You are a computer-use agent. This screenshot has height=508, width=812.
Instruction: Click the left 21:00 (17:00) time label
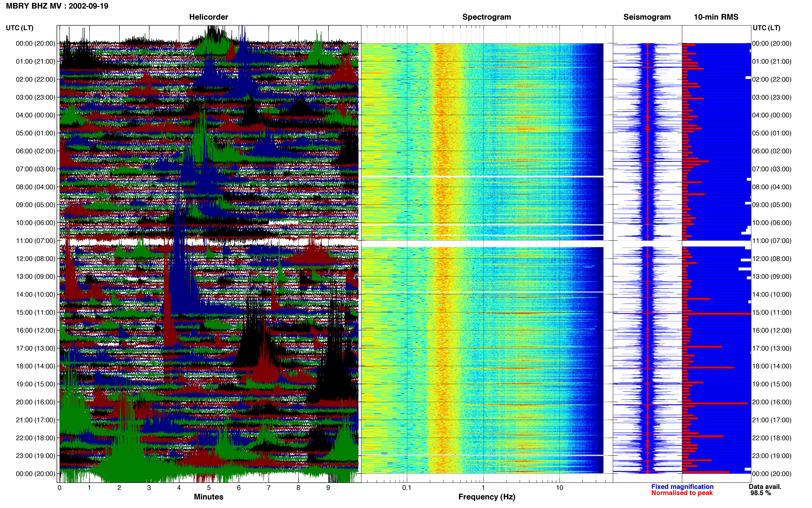pyautogui.click(x=36, y=420)
